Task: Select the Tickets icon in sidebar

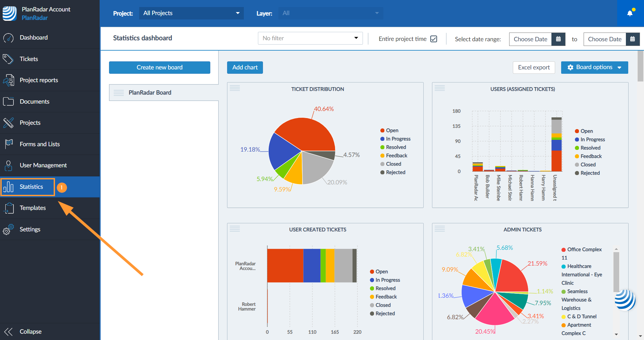Action: pyautogui.click(x=8, y=59)
